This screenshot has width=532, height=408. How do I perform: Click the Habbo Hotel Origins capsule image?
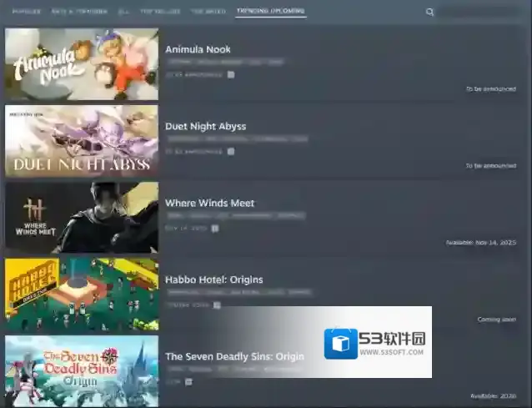click(x=82, y=294)
